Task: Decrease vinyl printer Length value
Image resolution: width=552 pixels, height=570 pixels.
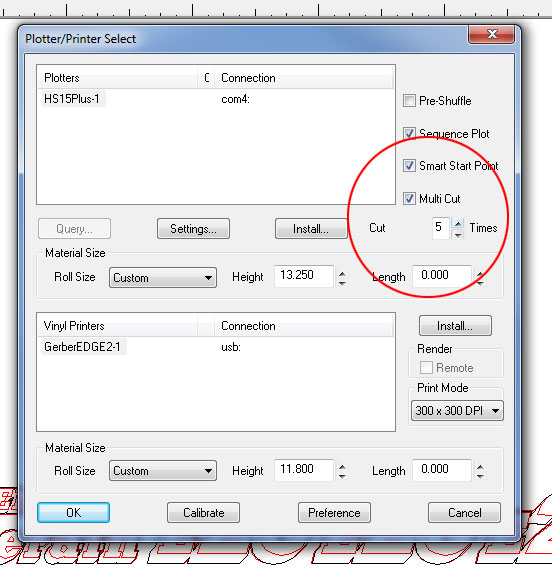Action: tap(480, 477)
